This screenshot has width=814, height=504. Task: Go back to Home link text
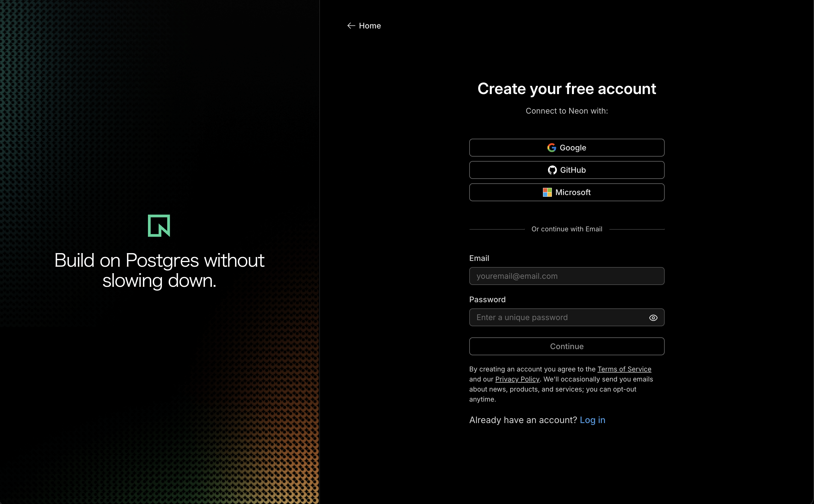tap(370, 26)
